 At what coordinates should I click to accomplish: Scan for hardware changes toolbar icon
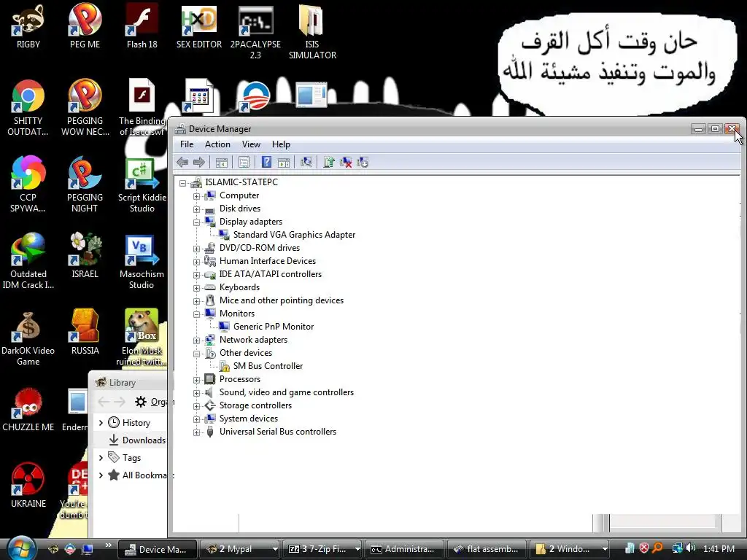[306, 163]
